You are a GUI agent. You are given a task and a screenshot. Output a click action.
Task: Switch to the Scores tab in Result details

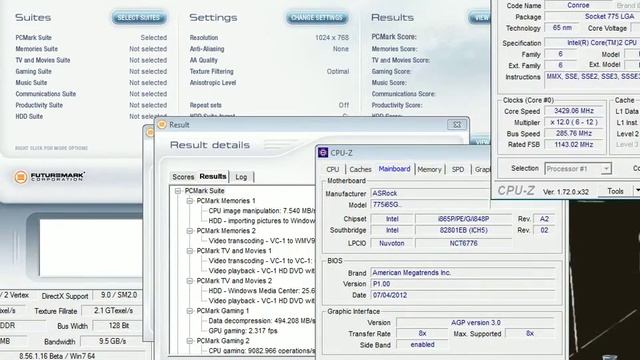pos(183,177)
